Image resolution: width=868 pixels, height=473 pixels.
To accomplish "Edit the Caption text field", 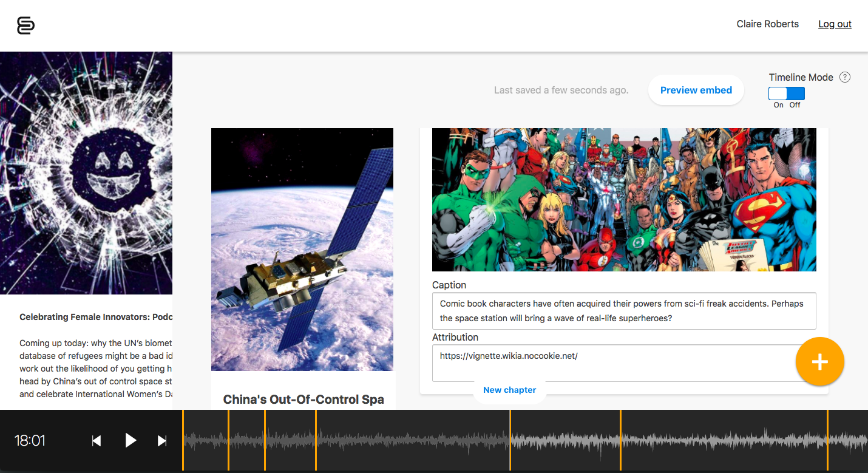I will coord(624,311).
